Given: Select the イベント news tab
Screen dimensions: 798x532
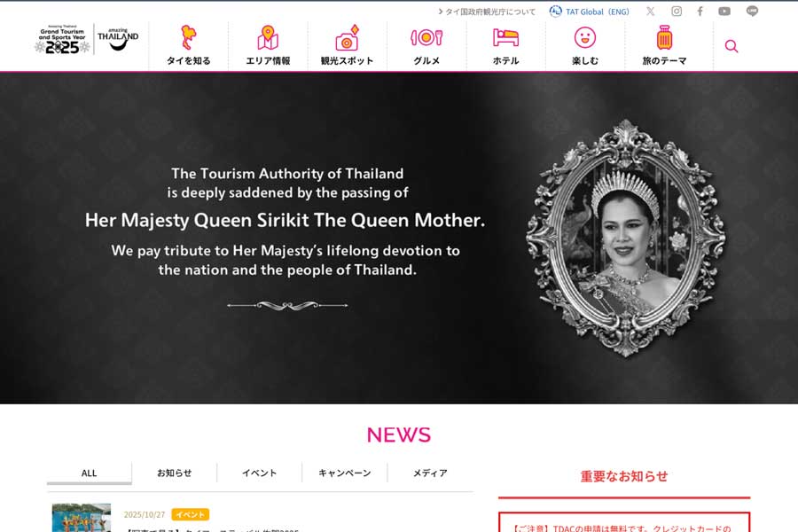Looking at the screenshot, I should click(x=260, y=473).
